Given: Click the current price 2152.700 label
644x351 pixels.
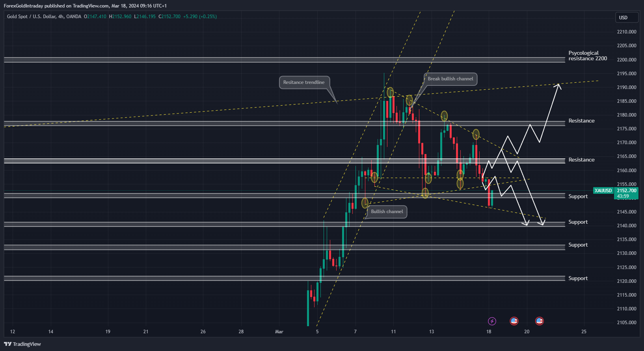Looking at the screenshot, I should tap(626, 191).
